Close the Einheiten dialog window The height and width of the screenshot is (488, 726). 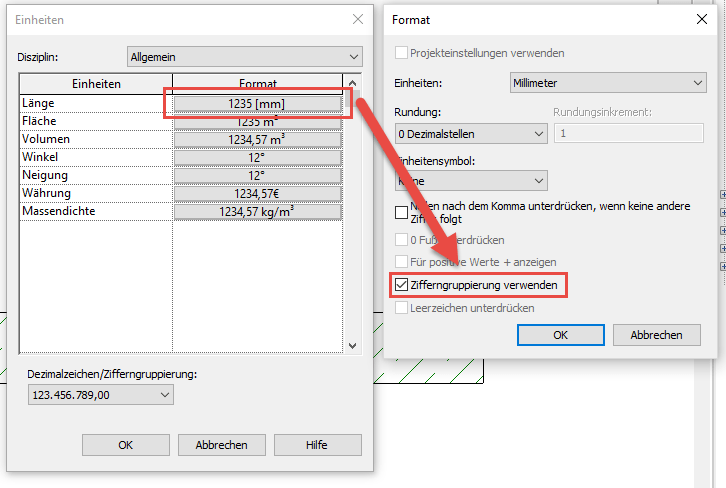tap(358, 19)
